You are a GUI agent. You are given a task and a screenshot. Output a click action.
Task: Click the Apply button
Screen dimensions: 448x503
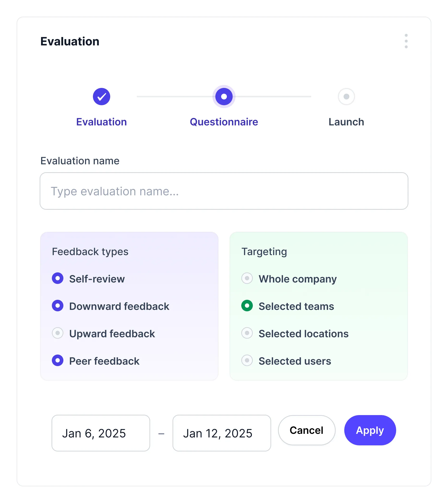coord(370,430)
